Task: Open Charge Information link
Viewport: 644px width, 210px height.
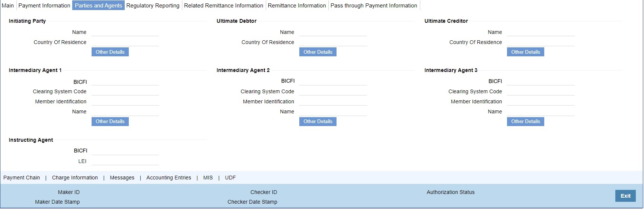Action: [75, 178]
